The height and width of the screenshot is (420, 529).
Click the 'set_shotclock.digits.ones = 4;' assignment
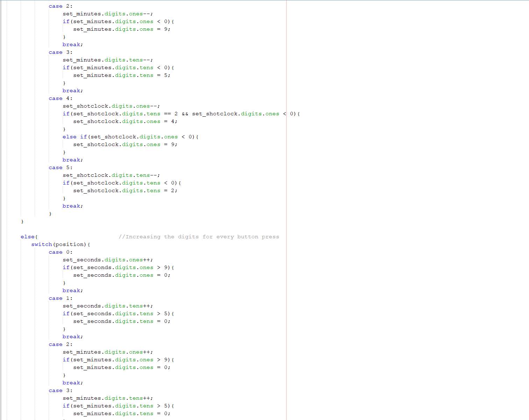pyautogui.click(x=125, y=122)
